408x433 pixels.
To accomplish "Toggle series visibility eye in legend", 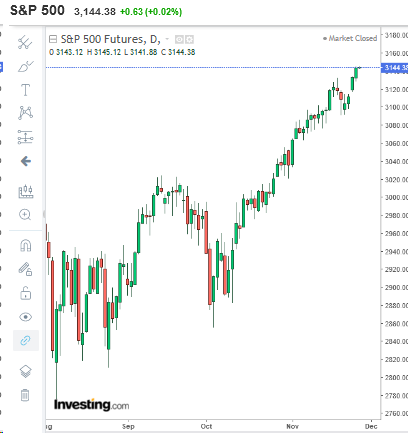I will [179, 40].
